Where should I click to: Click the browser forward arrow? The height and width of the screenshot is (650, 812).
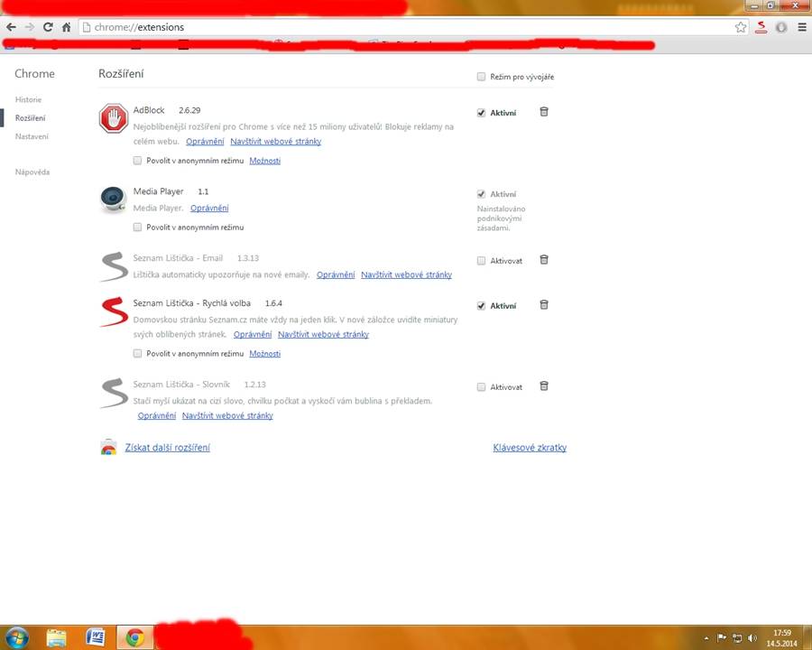pos(30,27)
